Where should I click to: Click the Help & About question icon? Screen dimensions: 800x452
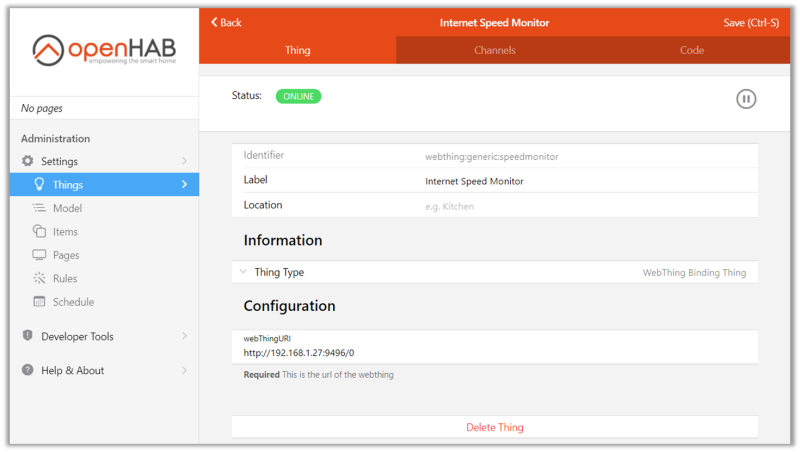click(28, 370)
